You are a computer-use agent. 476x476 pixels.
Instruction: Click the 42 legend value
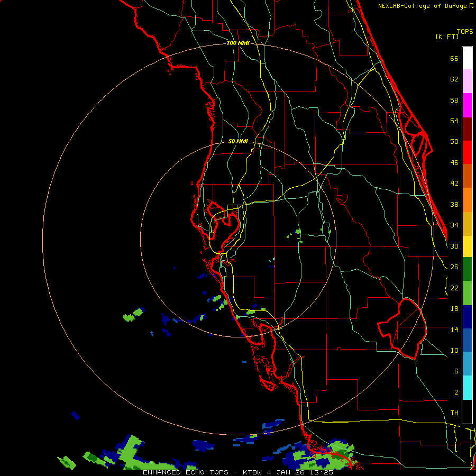click(x=454, y=184)
